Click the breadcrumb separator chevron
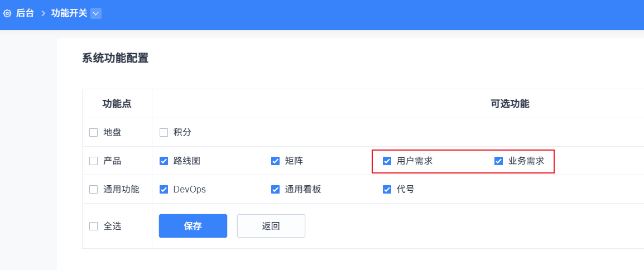The width and height of the screenshot is (644, 270). click(43, 13)
